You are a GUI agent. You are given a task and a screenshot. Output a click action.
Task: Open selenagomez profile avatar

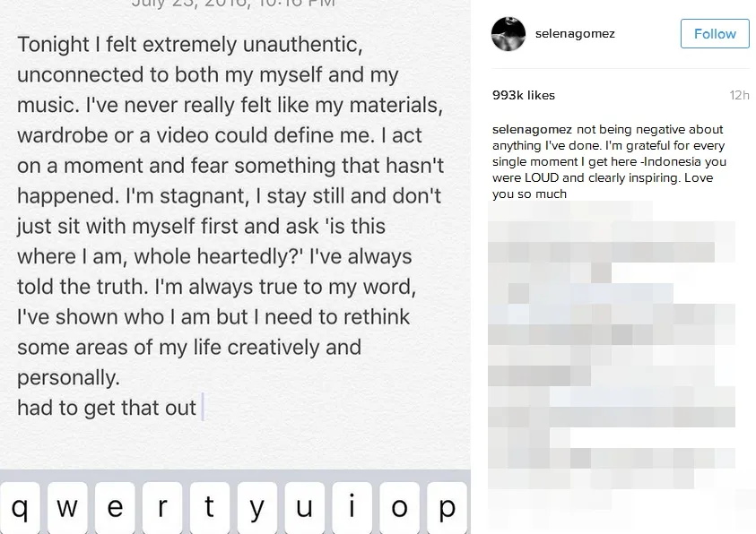click(508, 33)
